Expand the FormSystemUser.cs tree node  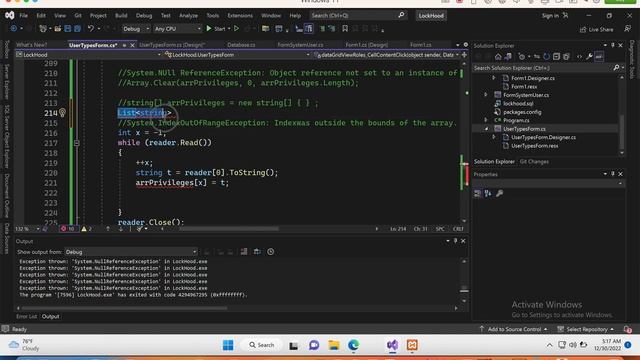[x=486, y=95]
